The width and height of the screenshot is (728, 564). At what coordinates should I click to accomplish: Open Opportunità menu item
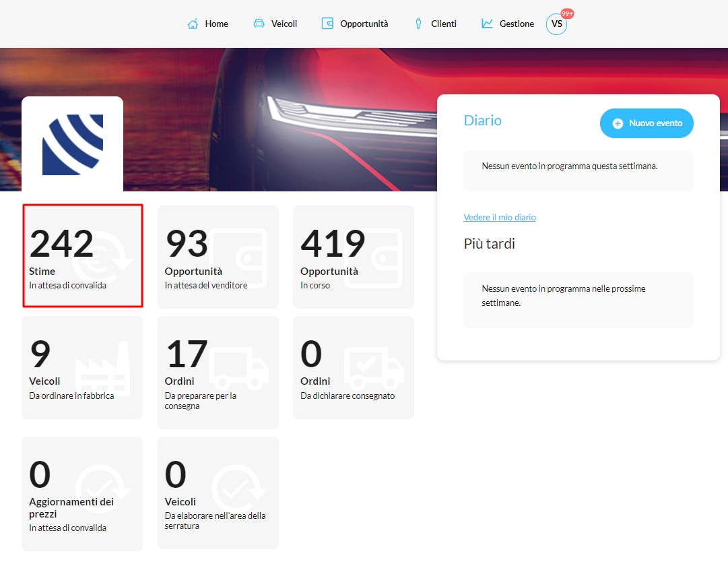pyautogui.click(x=355, y=24)
